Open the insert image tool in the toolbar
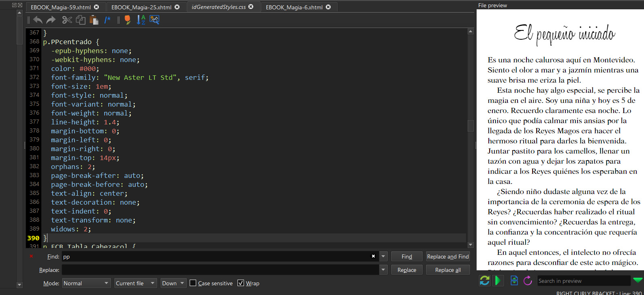Screen dimensions: 644x295 pyautogui.click(x=154, y=20)
